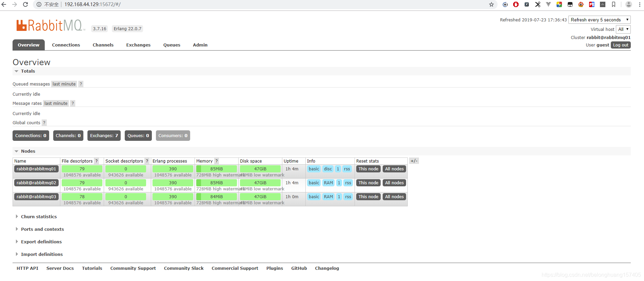644x281 pixels.
Task: Click rabbitmq02 disk space 47GiB bar
Action: click(x=260, y=183)
